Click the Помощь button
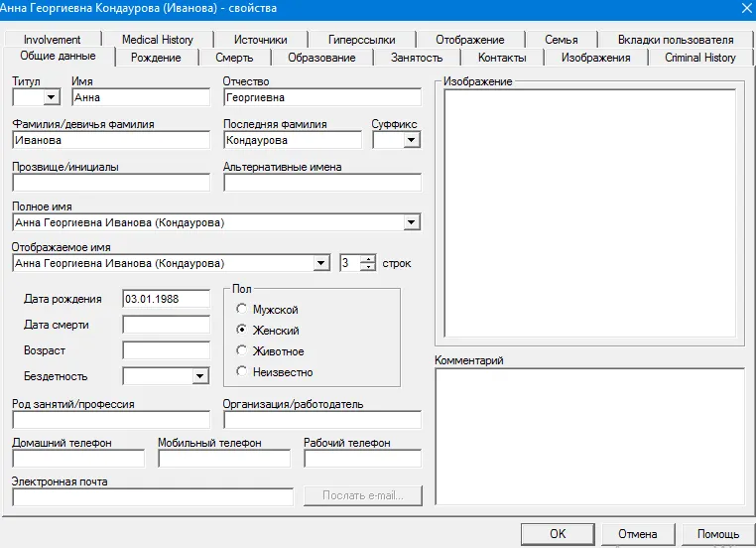The width and height of the screenshot is (756, 548). tap(716, 534)
